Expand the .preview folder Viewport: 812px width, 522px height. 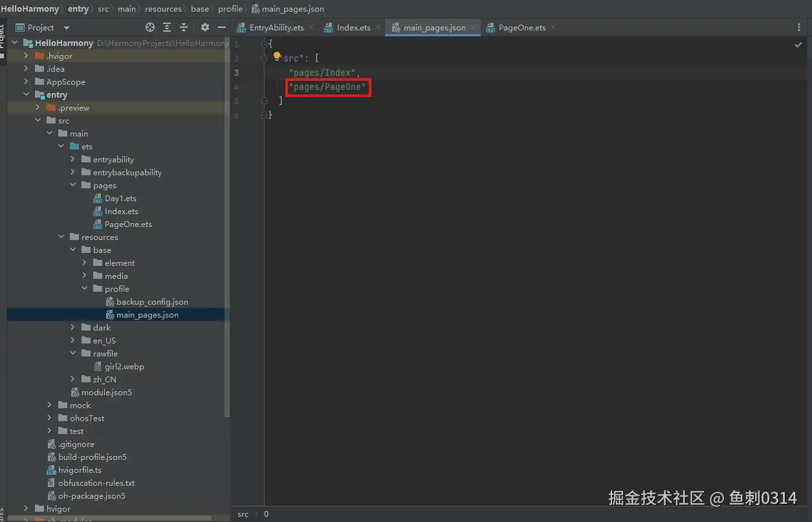[x=38, y=108]
